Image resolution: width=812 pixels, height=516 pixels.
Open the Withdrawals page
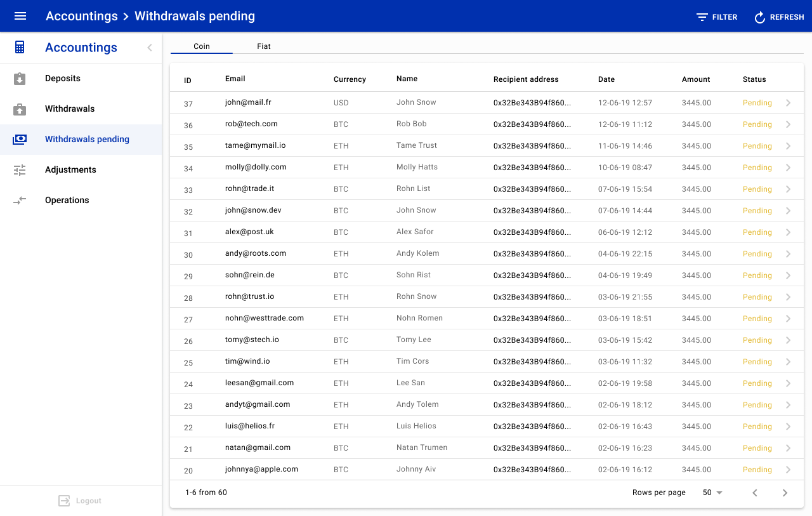coord(81,109)
